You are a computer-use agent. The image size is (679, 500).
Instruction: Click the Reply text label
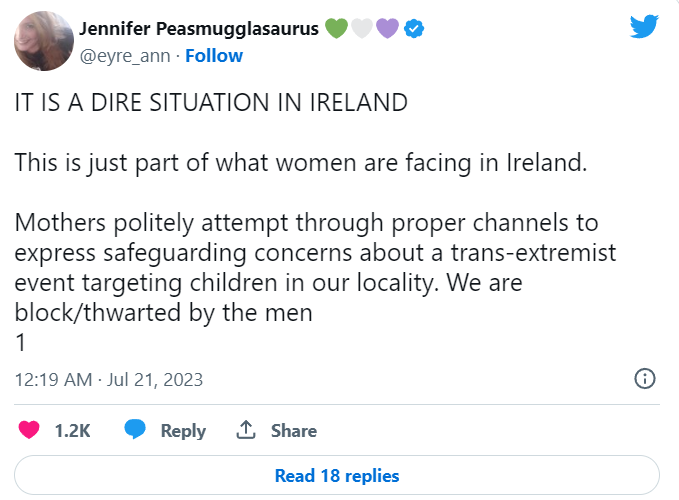coord(183,431)
